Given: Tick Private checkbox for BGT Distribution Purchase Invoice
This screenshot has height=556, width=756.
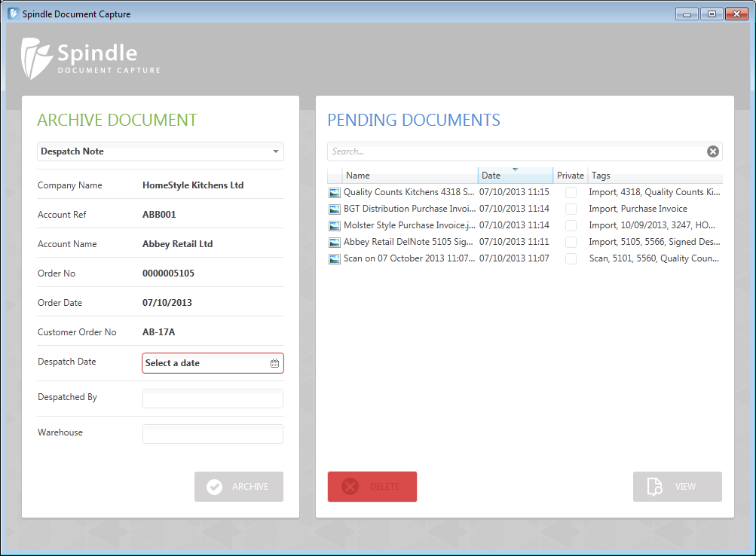Looking at the screenshot, I should tap(571, 209).
